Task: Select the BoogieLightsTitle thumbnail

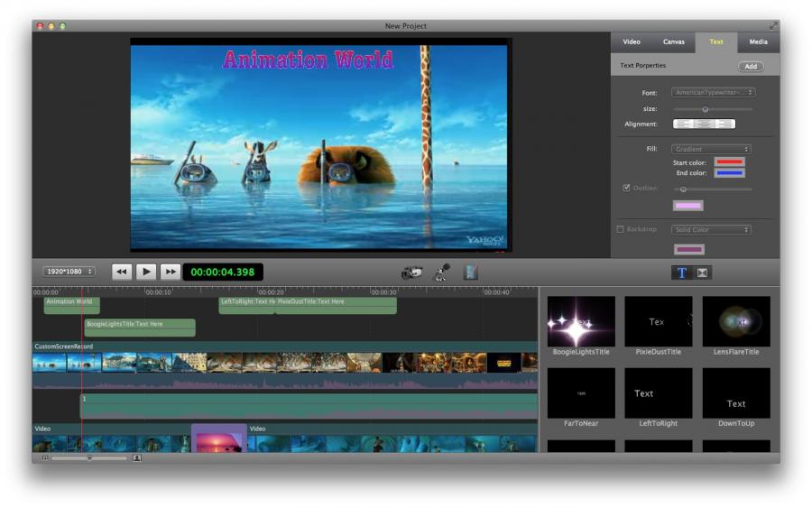Action: 581,321
